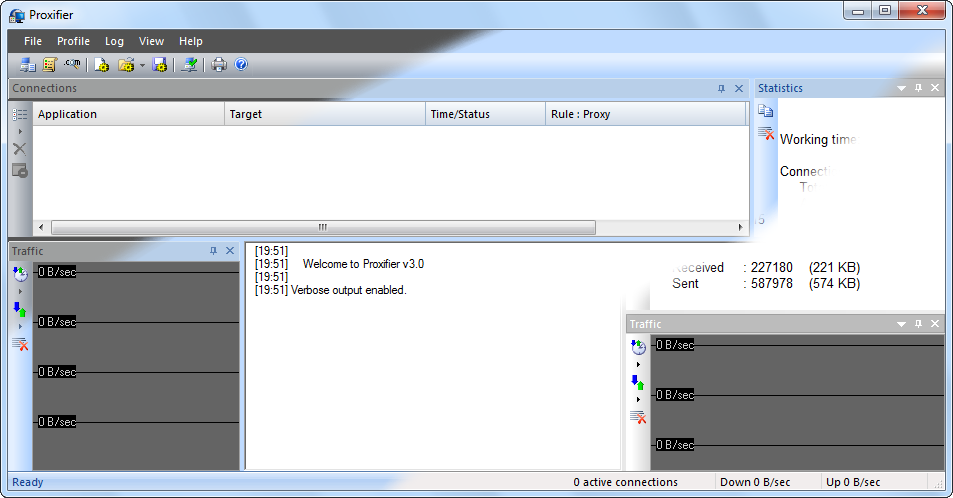Launch the Proxy Checker toolbar icon
Viewport: 953px width, 498px height.
pyautogui.click(x=189, y=65)
